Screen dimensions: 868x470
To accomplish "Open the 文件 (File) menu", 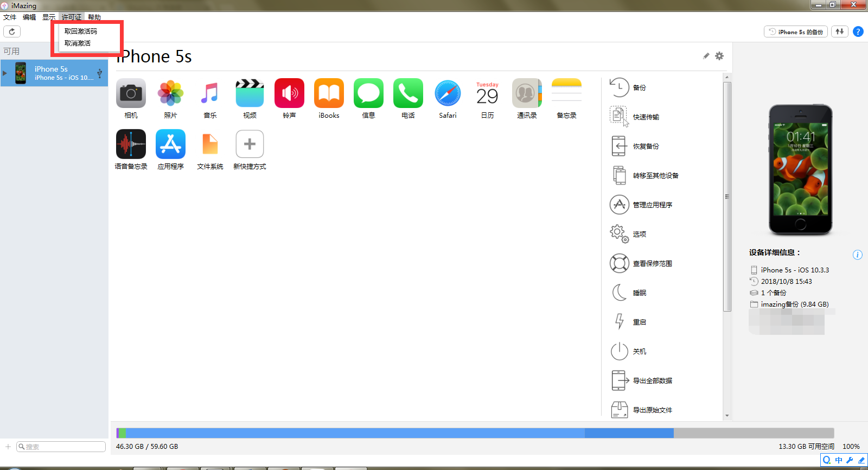I will tap(10, 17).
